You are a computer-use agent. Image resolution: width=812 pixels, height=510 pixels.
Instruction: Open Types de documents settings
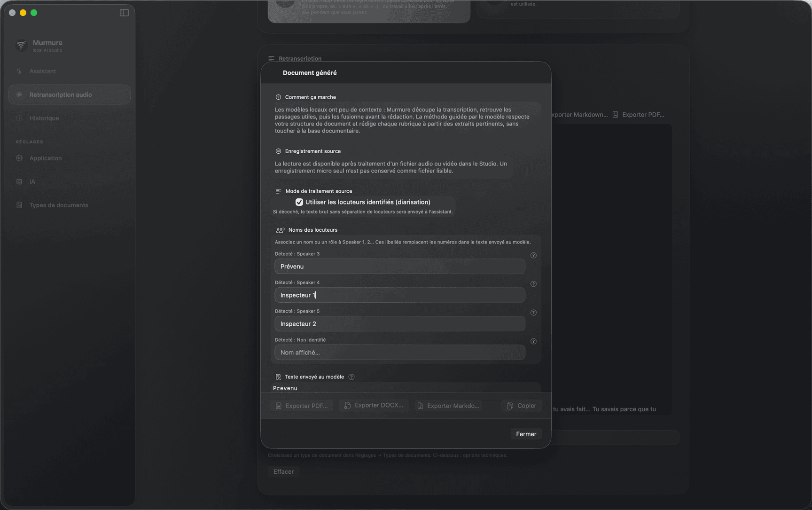[x=70, y=205]
